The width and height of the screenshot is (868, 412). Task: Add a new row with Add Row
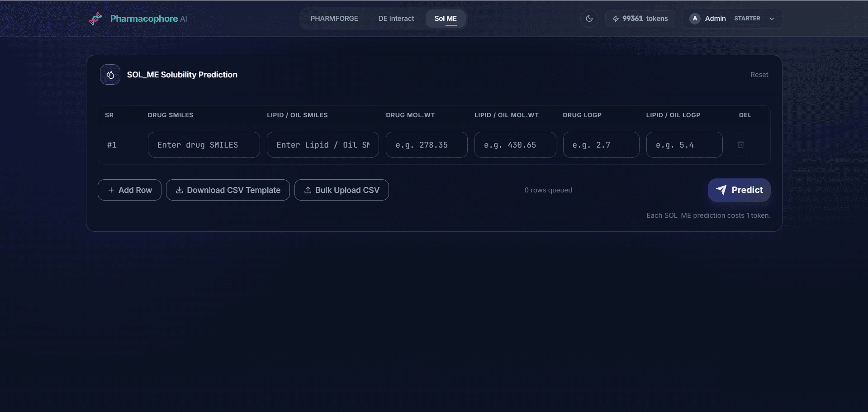click(x=129, y=190)
